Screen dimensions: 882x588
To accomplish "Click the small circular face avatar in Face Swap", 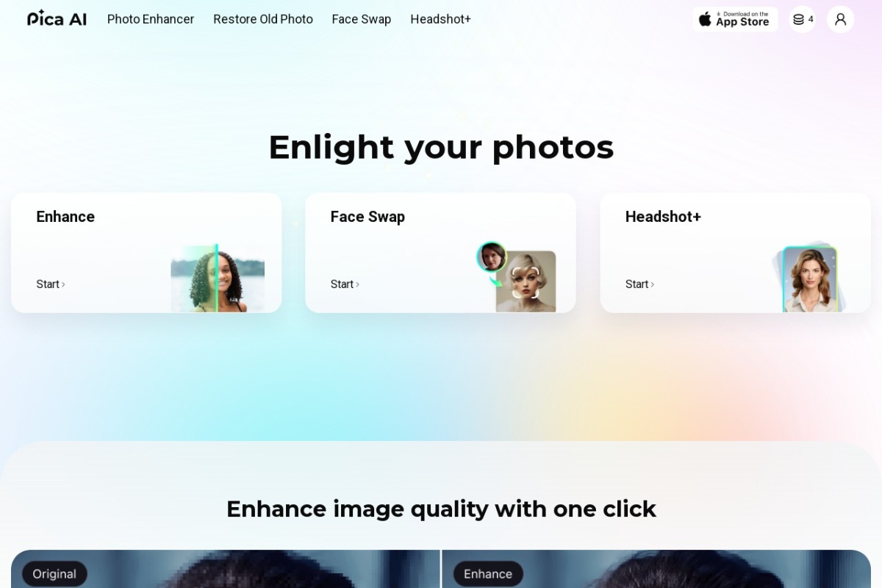I will tap(491, 257).
